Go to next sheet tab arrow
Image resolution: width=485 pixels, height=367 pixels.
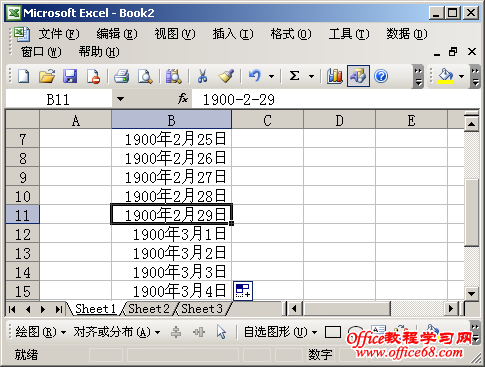(x=43, y=309)
